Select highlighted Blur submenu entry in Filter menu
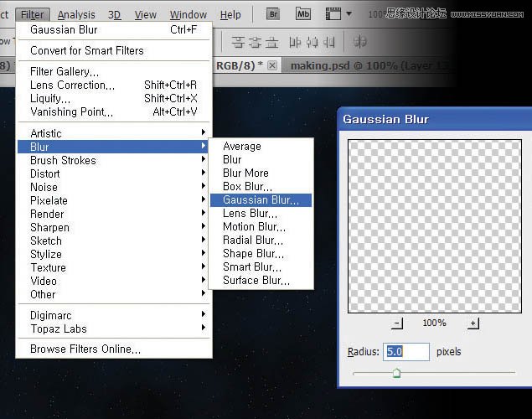Viewport: 532px width, 419px height. tap(113, 147)
